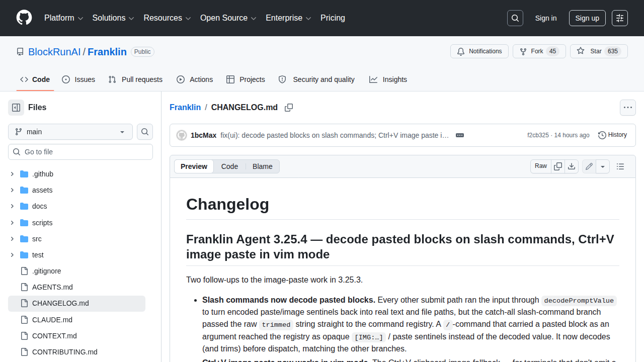Open the edit options dropdown arrow
Viewport: 644px width, 362px height.
tap(603, 166)
